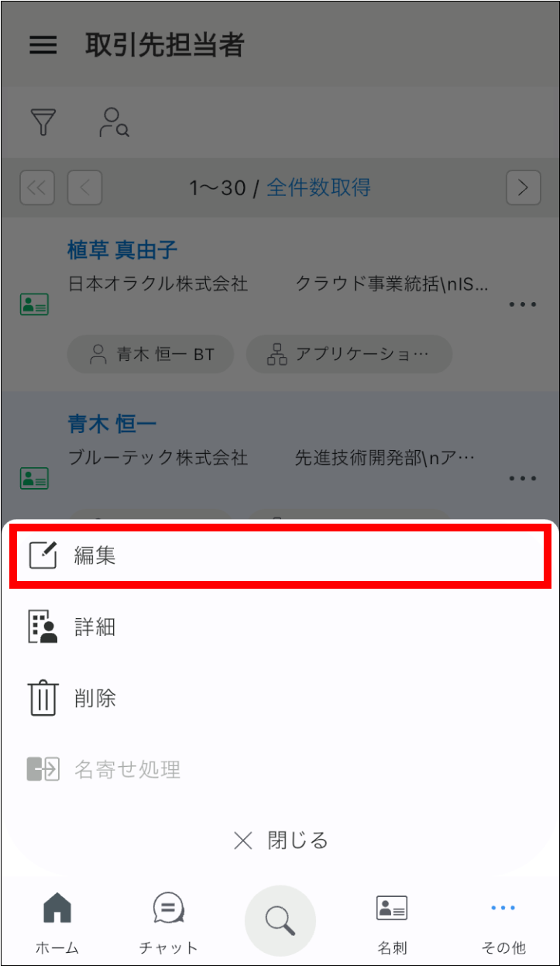Jump to first page double-arrow button

tap(37, 187)
